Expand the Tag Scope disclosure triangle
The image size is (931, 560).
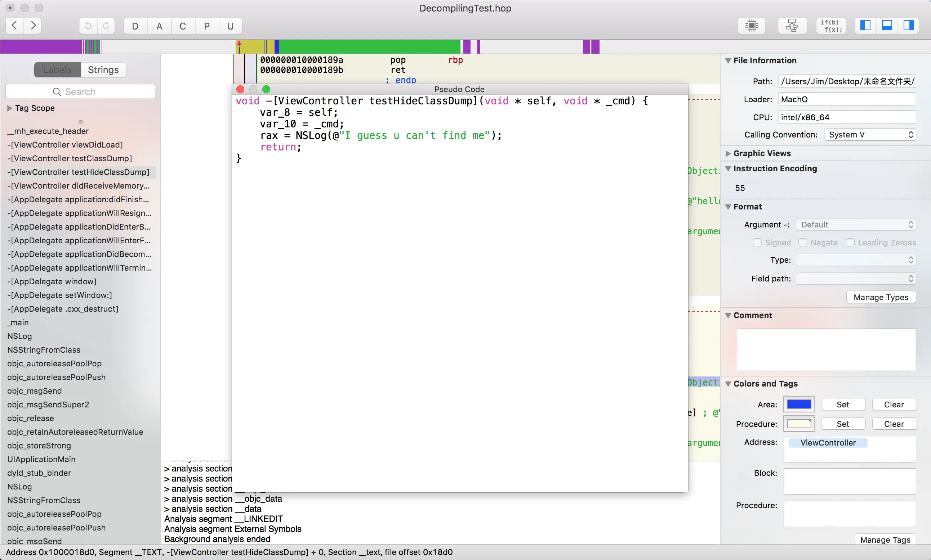(x=10, y=108)
